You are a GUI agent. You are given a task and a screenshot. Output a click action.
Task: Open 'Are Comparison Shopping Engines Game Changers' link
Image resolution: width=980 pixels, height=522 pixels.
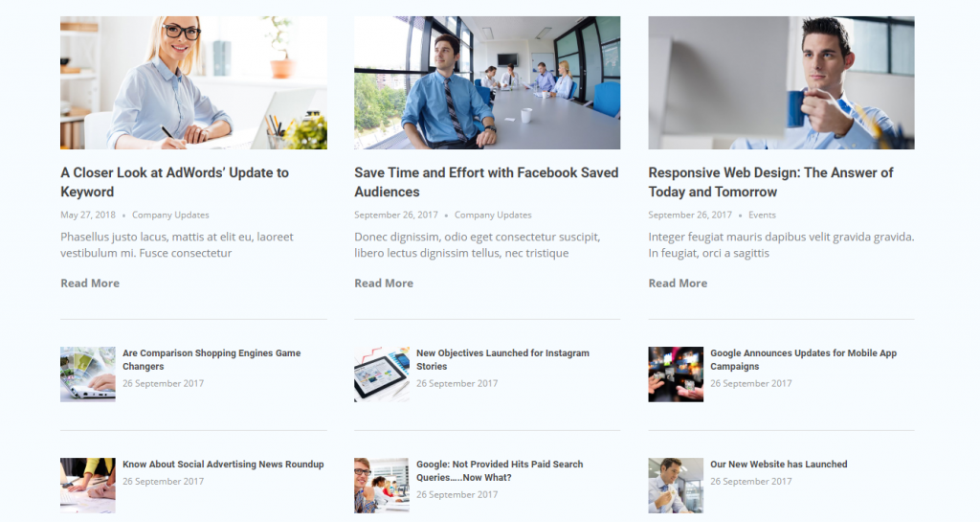212,359
